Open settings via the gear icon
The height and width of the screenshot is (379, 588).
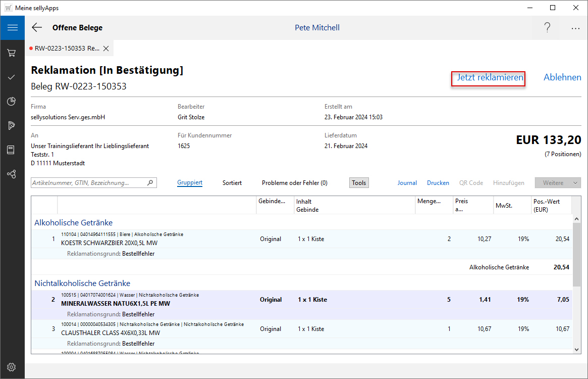(x=12, y=367)
